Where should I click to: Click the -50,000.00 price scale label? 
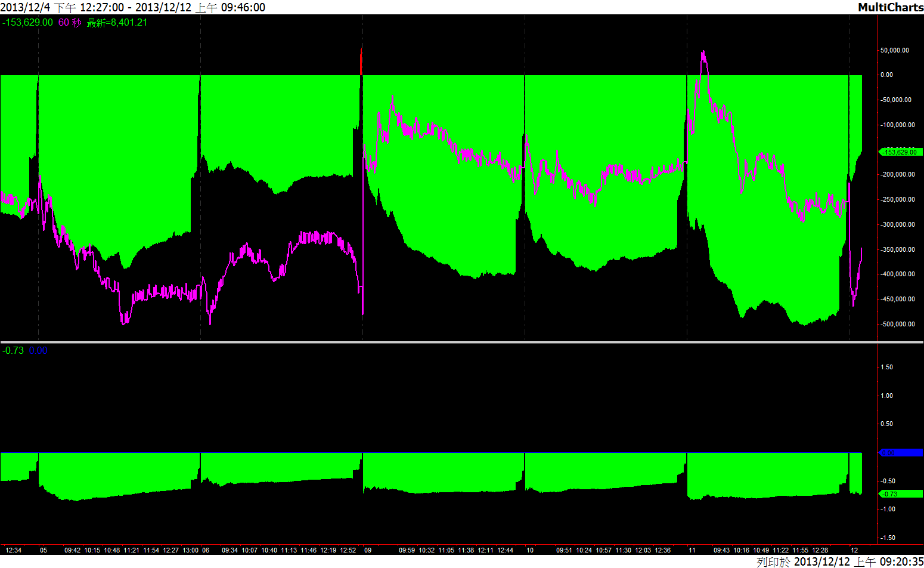896,100
